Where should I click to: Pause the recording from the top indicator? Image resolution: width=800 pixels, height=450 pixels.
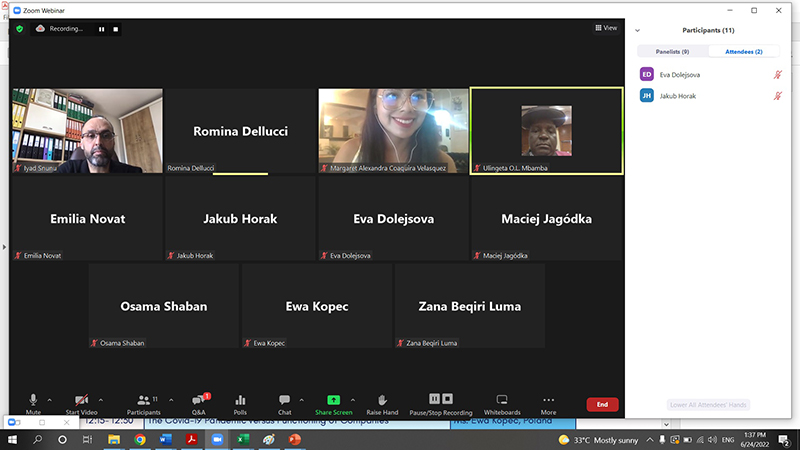coord(101,29)
